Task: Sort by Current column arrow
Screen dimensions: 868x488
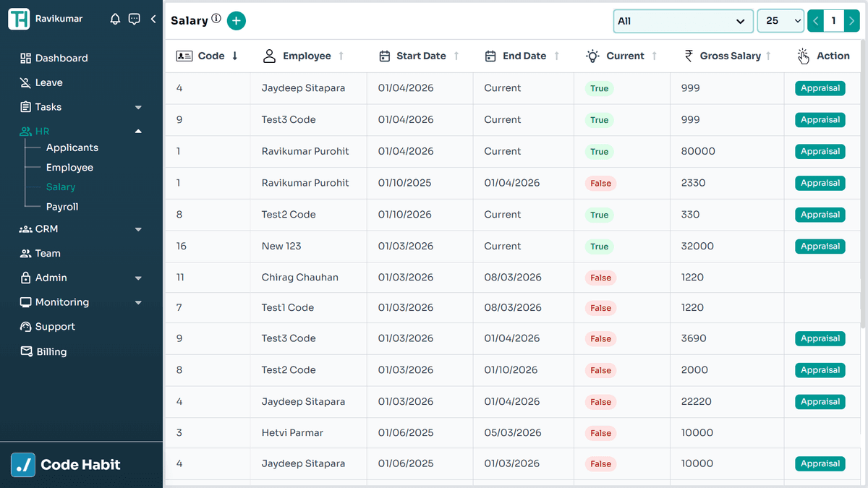Action: pyautogui.click(x=655, y=56)
